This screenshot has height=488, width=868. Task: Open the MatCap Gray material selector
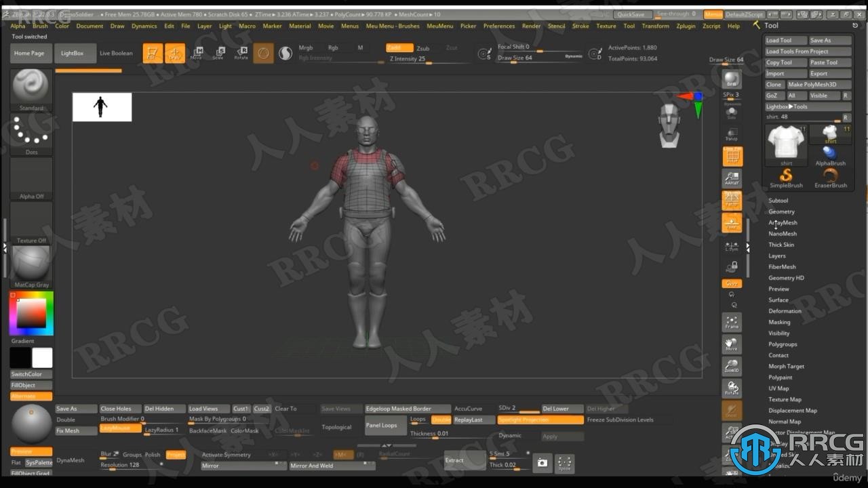pyautogui.click(x=31, y=267)
